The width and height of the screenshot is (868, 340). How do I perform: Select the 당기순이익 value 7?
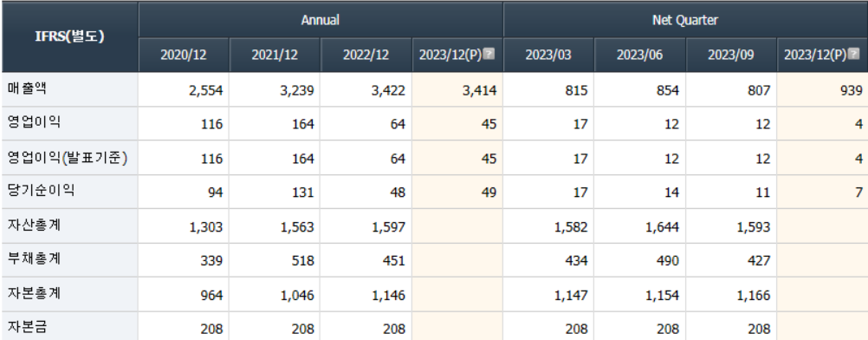[859, 193]
